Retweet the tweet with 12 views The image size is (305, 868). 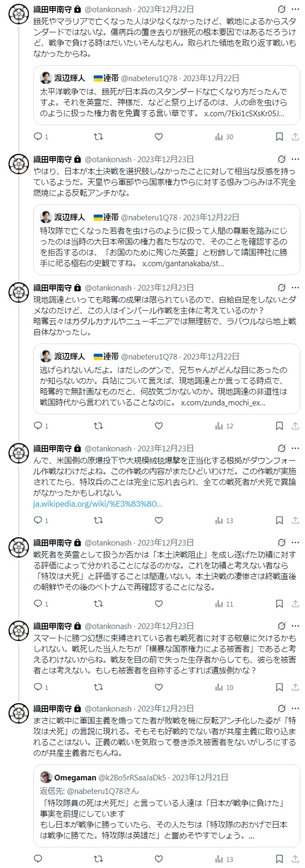(x=98, y=426)
